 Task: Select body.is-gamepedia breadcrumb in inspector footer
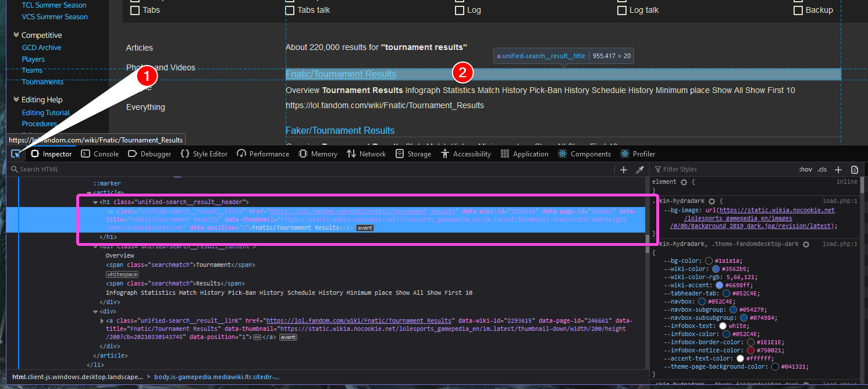click(216, 377)
